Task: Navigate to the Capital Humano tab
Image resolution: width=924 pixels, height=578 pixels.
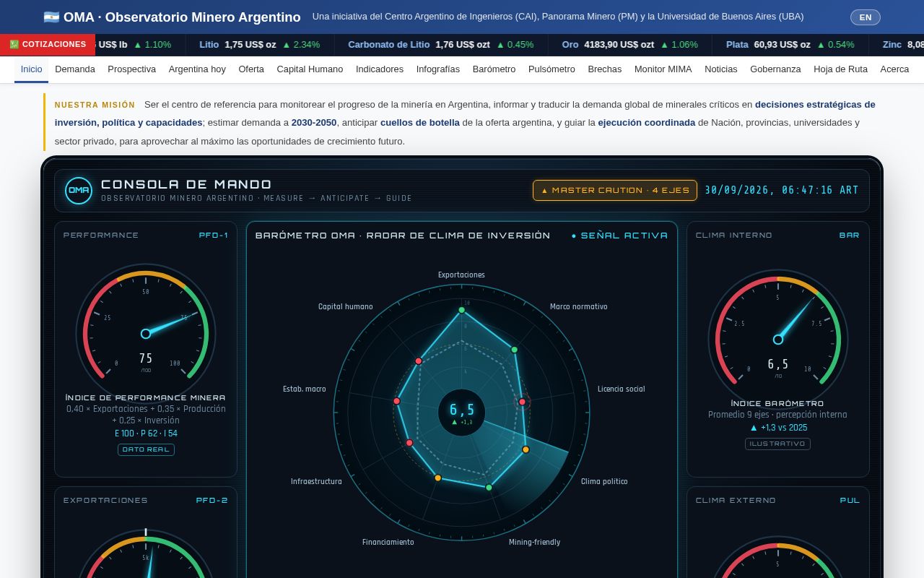Action: click(x=310, y=69)
